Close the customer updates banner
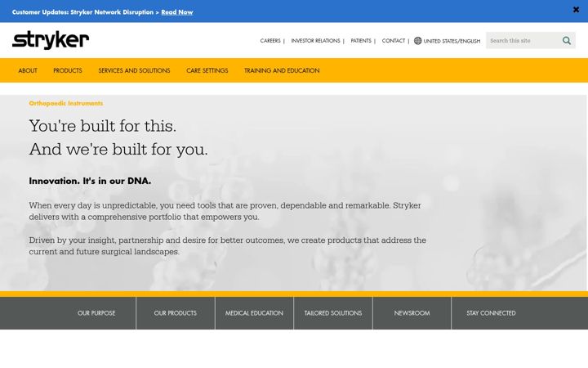This screenshot has height=368, width=588. pyautogui.click(x=576, y=10)
